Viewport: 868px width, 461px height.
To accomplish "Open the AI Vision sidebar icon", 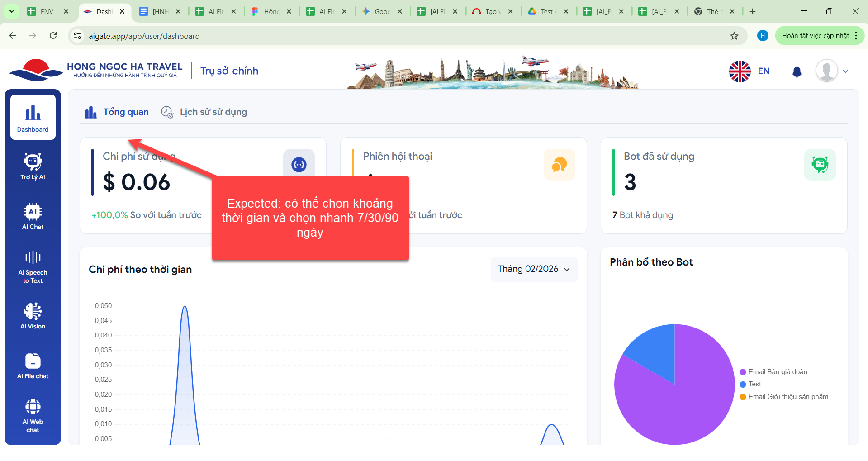I will pos(33,316).
